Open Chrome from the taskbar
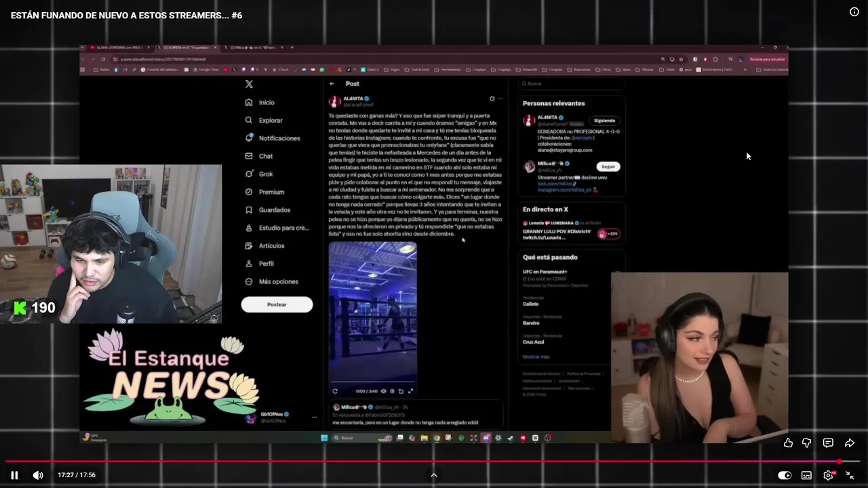The height and width of the screenshot is (488, 868). click(437, 438)
